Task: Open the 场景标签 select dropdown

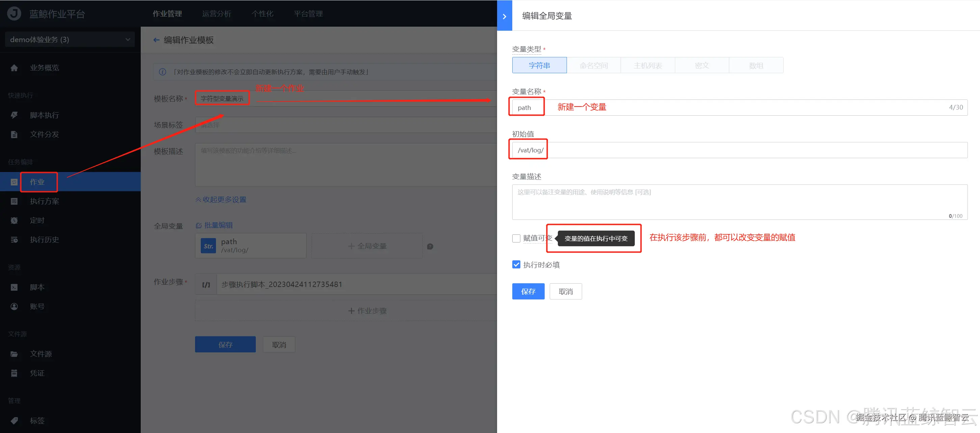Action: pyautogui.click(x=346, y=125)
